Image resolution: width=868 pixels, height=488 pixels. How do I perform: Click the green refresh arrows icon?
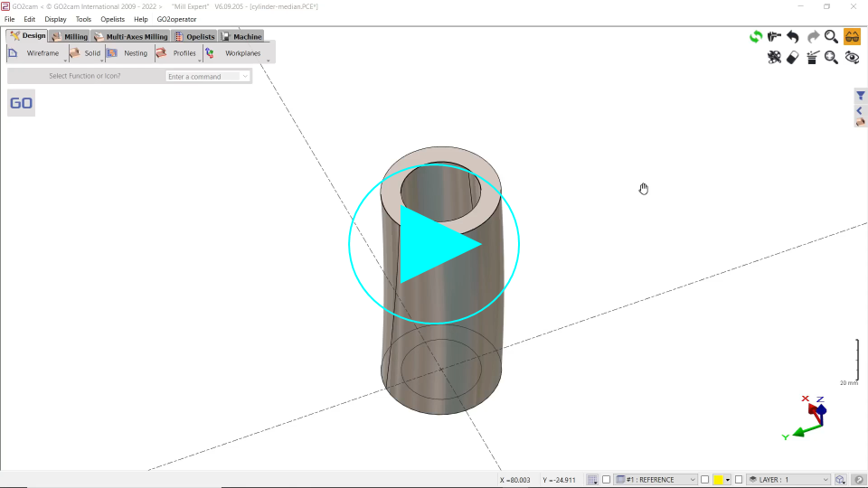coord(756,37)
